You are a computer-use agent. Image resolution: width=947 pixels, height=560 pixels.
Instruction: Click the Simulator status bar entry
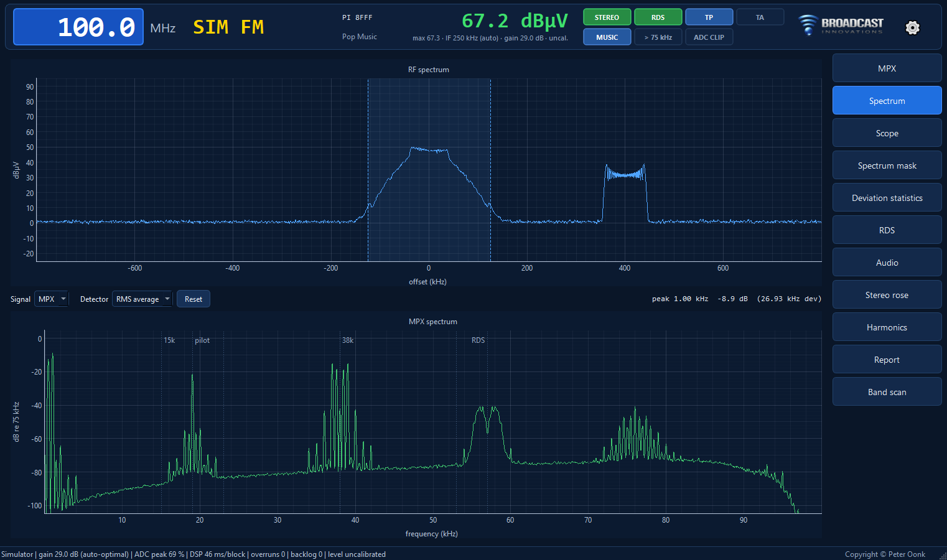pos(17,554)
